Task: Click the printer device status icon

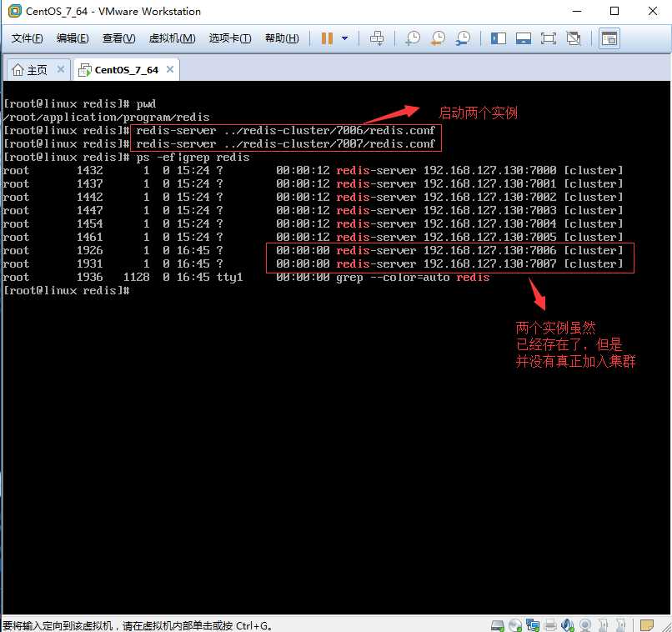Action: click(x=551, y=625)
